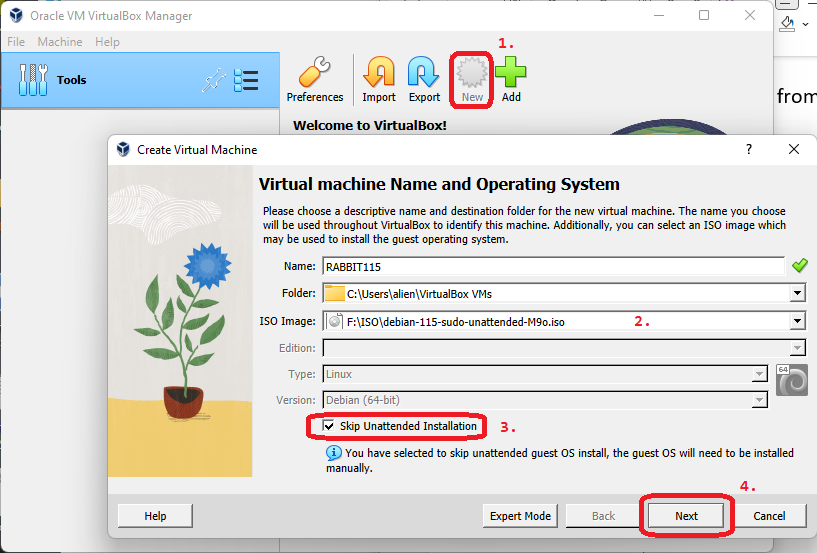This screenshot has height=553, width=817.
Task: Click the Import appliance icon
Action: tap(379, 80)
